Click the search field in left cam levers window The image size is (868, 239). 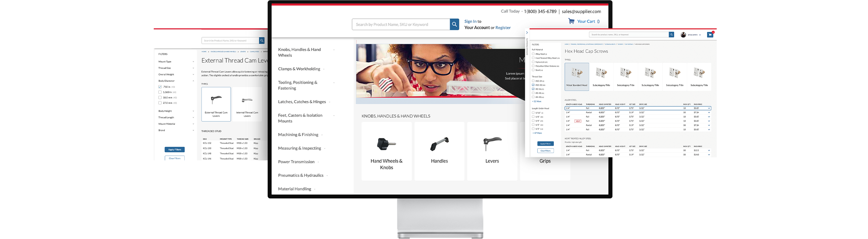231,40
